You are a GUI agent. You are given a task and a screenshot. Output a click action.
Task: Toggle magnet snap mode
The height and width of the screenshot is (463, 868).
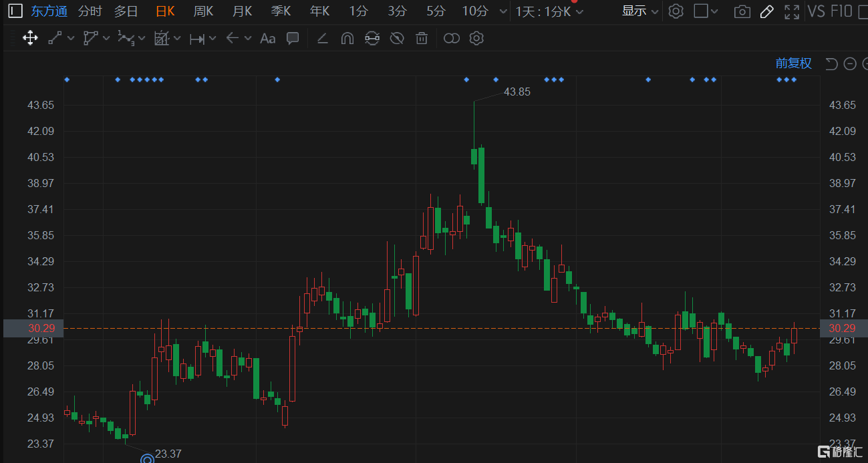[x=347, y=38]
